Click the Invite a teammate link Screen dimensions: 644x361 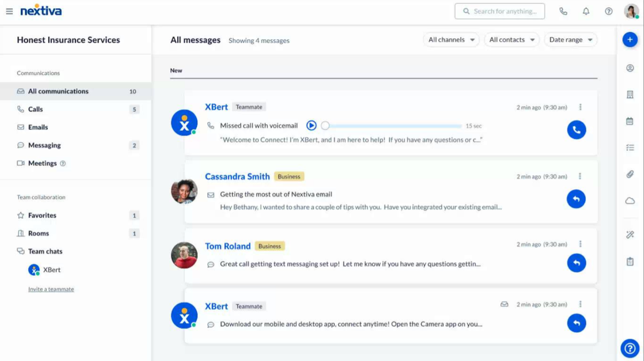pyautogui.click(x=51, y=289)
